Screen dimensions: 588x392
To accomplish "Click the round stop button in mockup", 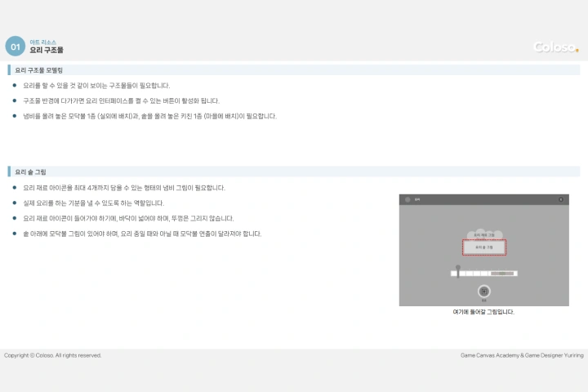I will [483, 292].
